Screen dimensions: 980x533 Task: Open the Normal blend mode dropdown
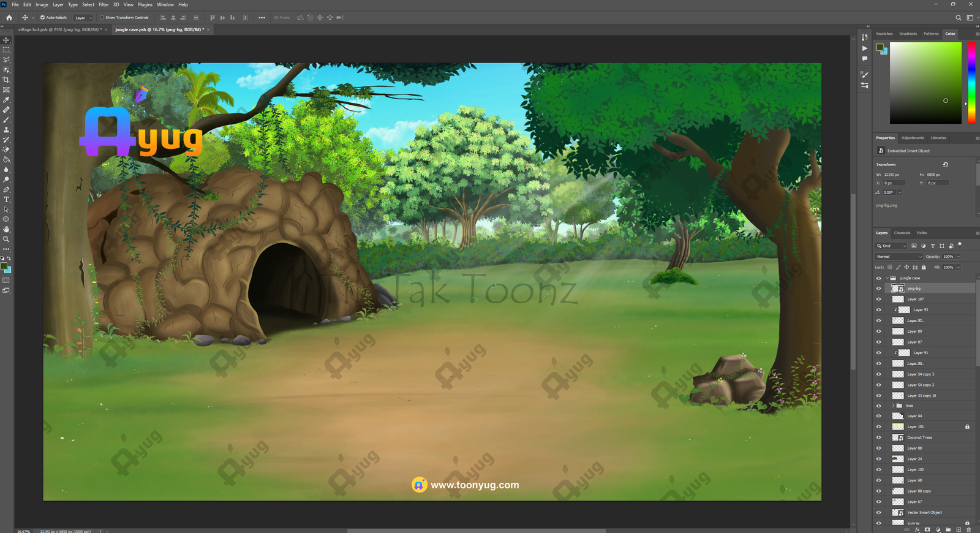pos(899,257)
